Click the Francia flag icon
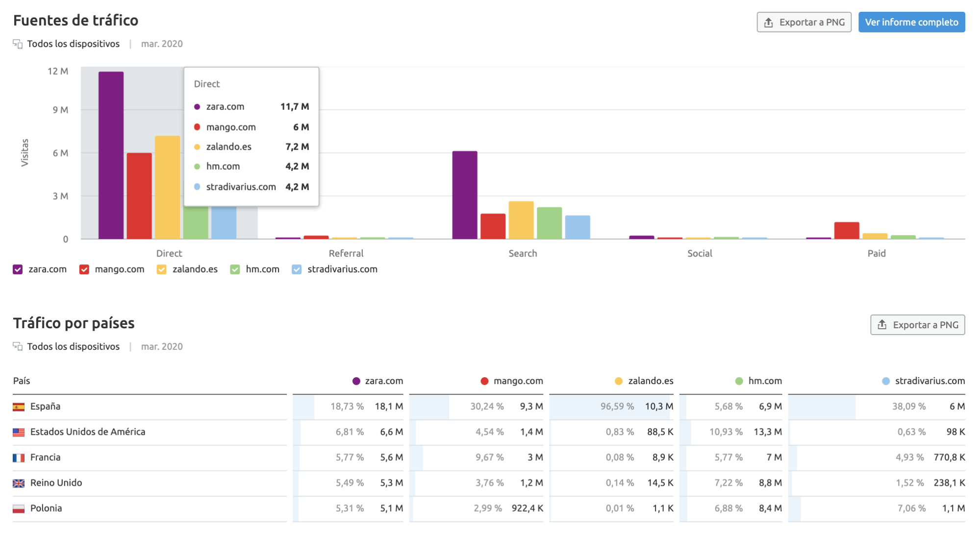The width and height of the screenshot is (980, 548). (x=19, y=458)
